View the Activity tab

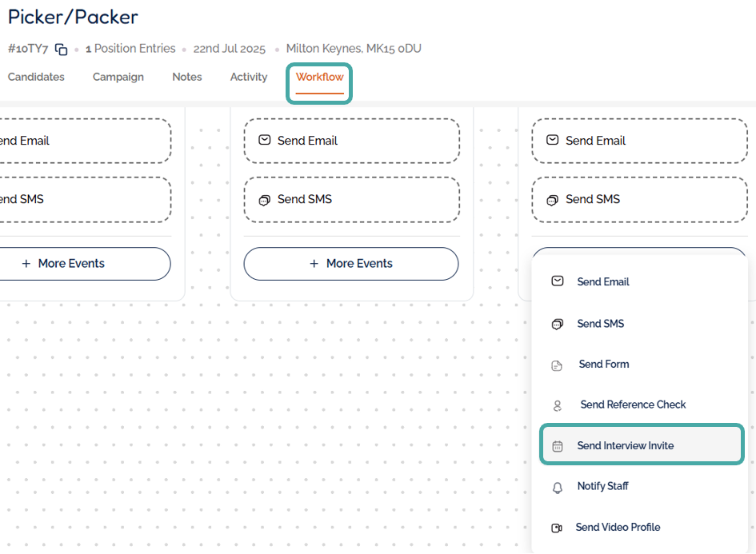click(x=249, y=78)
